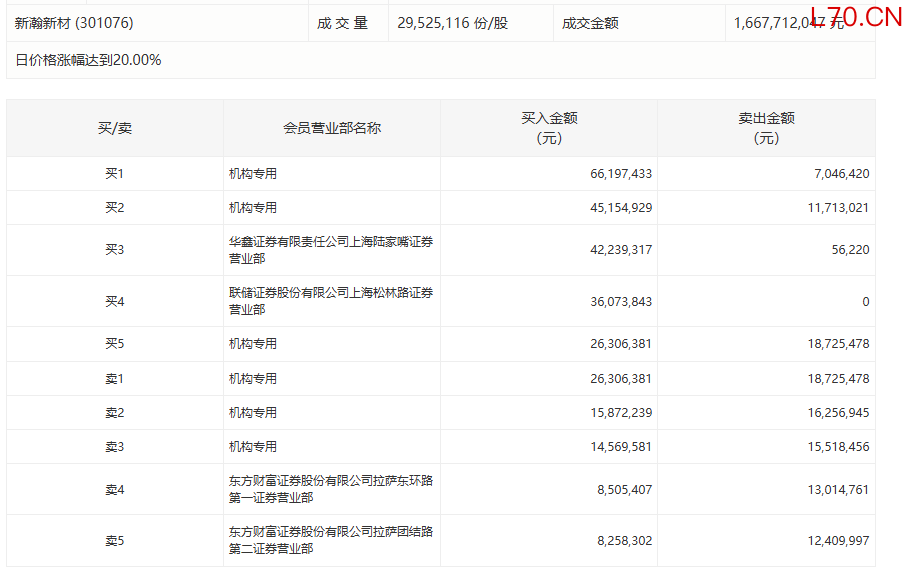Click the sell amount 12,409,997
906x582 pixels.
pyautogui.click(x=836, y=540)
